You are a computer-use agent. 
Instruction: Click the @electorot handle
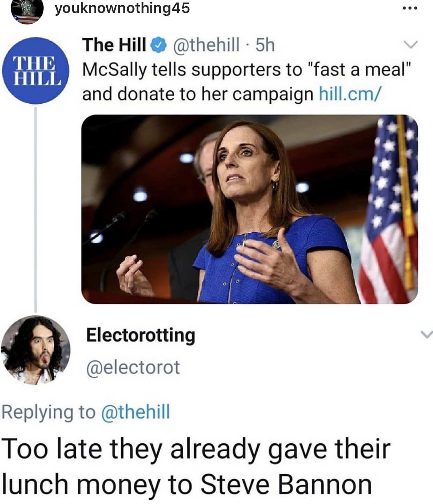tap(133, 367)
